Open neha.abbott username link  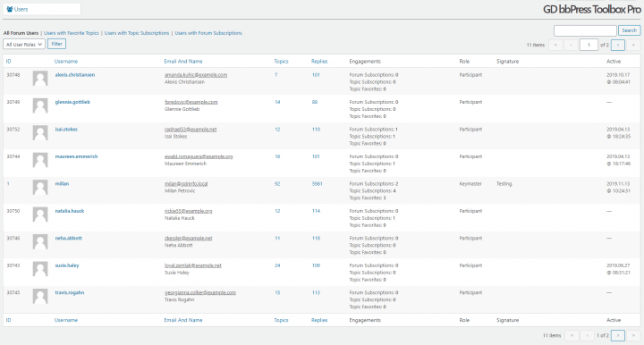[x=68, y=238]
